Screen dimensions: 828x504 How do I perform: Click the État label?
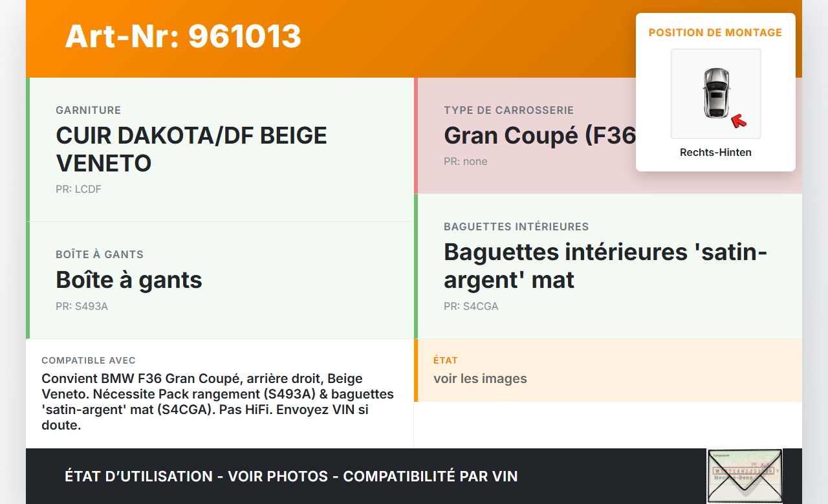(445, 360)
